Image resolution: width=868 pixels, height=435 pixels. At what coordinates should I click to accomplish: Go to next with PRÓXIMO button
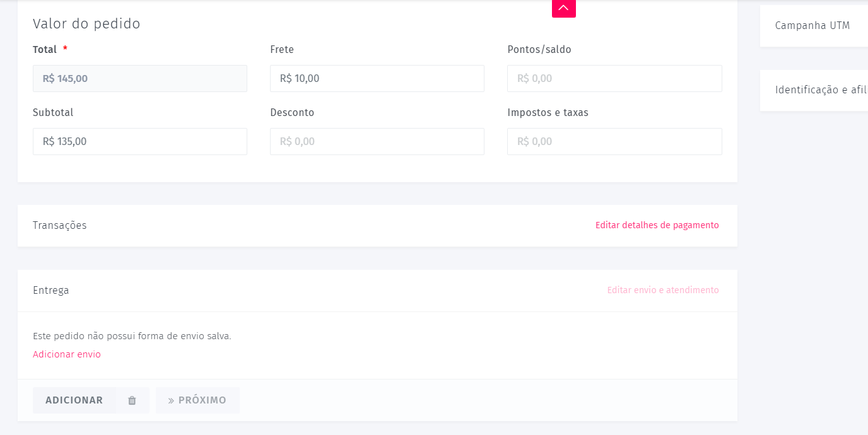(x=197, y=400)
